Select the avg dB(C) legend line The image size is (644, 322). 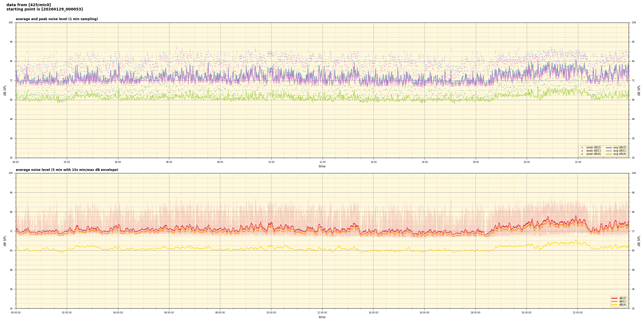coord(609,151)
